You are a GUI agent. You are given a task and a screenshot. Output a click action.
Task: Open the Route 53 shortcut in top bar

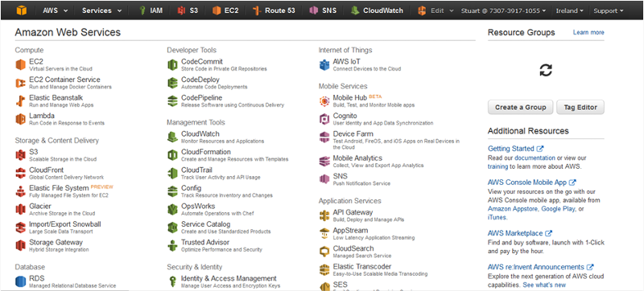(274, 10)
